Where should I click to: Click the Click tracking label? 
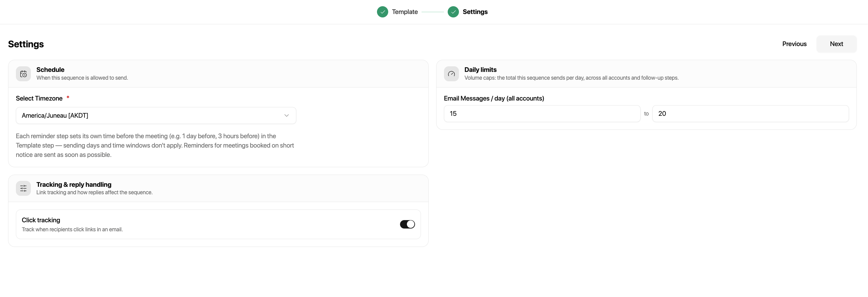(41, 220)
